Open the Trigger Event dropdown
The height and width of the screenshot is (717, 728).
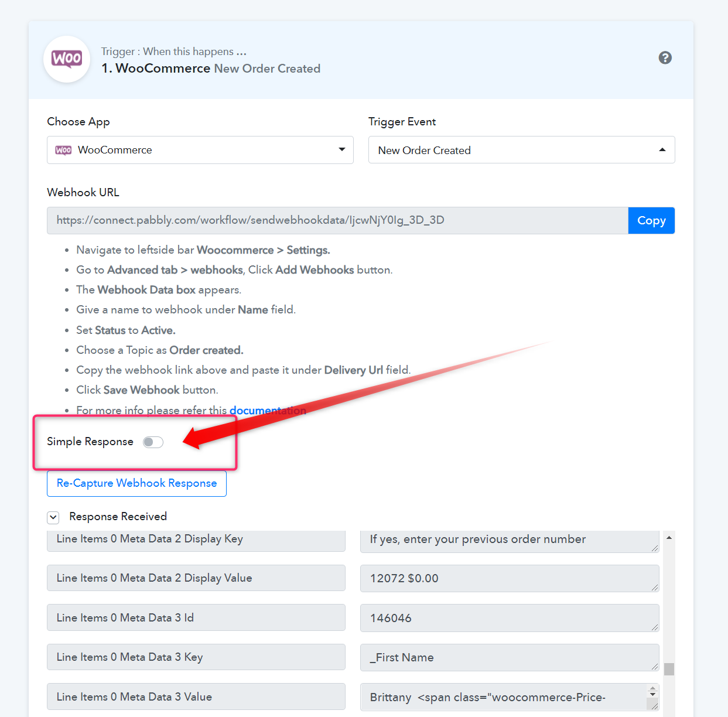[x=521, y=150]
